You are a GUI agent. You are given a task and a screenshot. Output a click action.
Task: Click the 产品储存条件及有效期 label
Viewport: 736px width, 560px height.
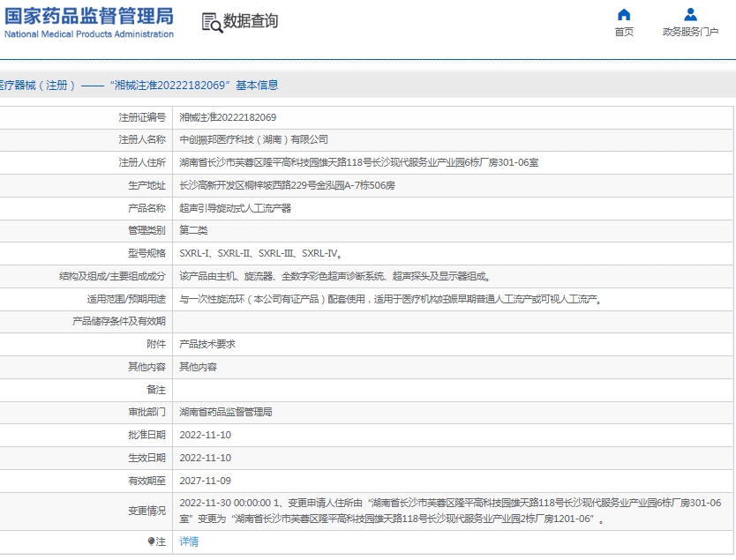click(x=119, y=321)
